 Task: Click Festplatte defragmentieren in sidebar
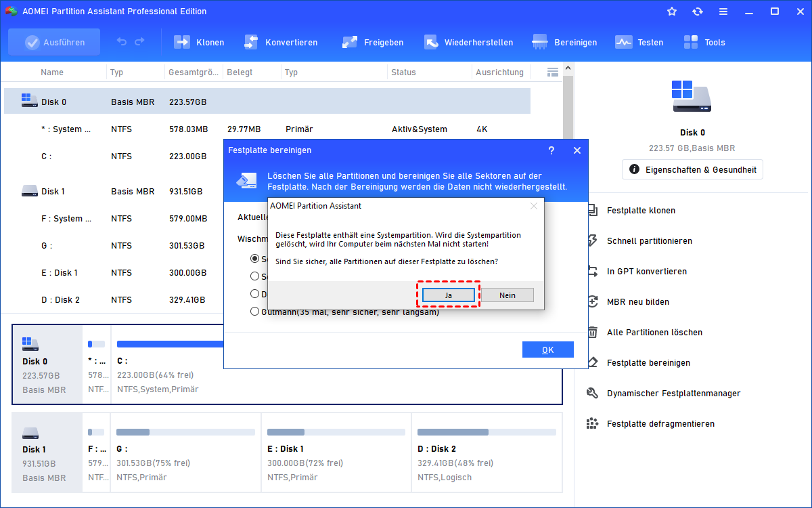660,424
